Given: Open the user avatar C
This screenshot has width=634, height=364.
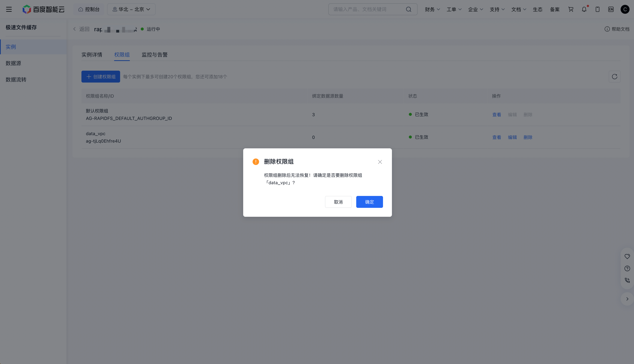Looking at the screenshot, I should (x=625, y=9).
